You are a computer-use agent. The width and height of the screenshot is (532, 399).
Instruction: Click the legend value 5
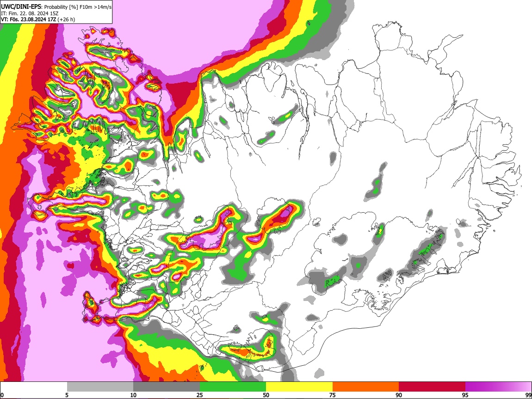coord(67,395)
